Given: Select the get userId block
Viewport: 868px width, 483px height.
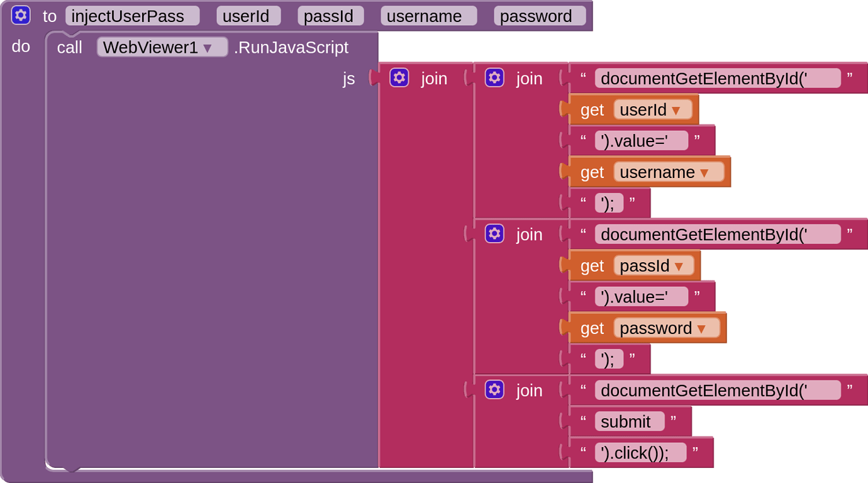Looking at the screenshot, I should coord(591,109).
